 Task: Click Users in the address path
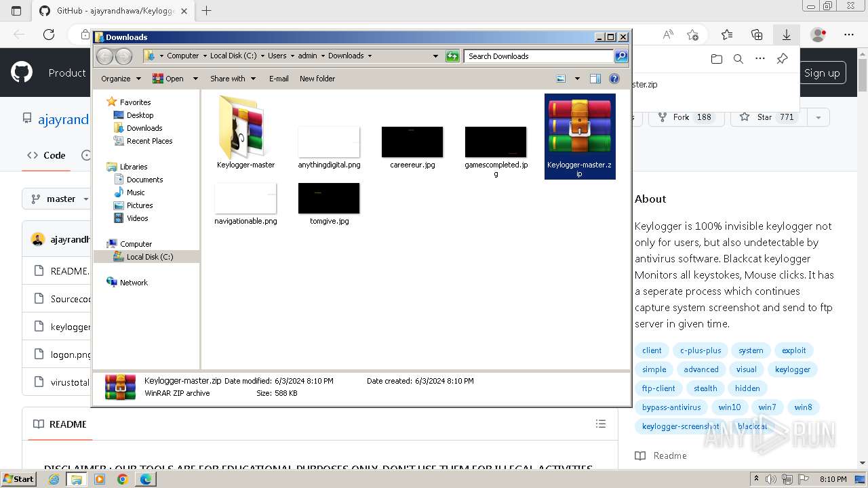277,56
